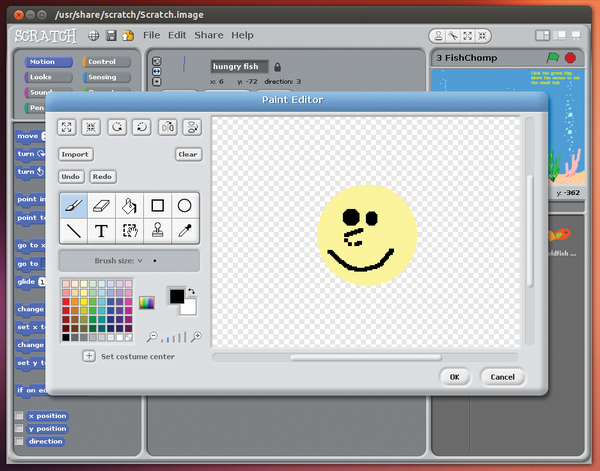
Task: Select the Paintbrush tool
Action: pos(73,205)
